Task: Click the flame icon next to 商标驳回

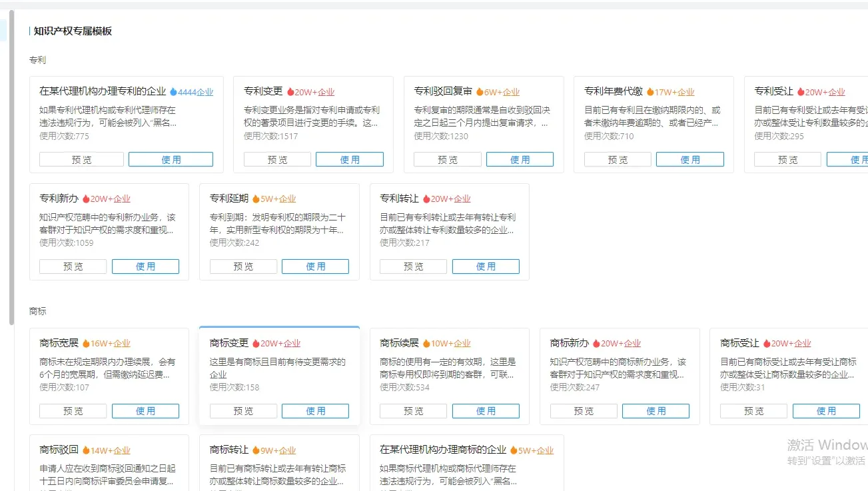Action: click(x=86, y=450)
